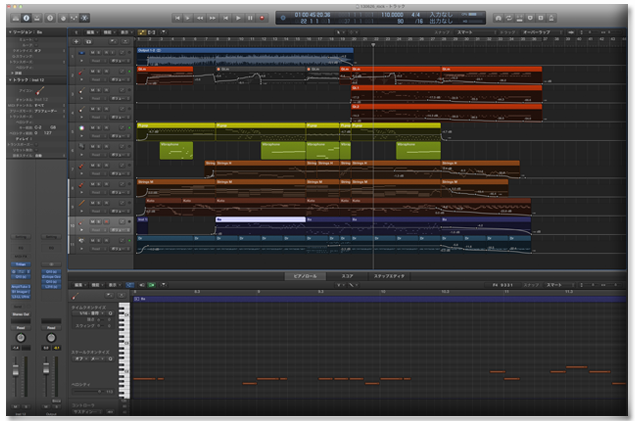Start recording with the red Record button

(x=262, y=18)
